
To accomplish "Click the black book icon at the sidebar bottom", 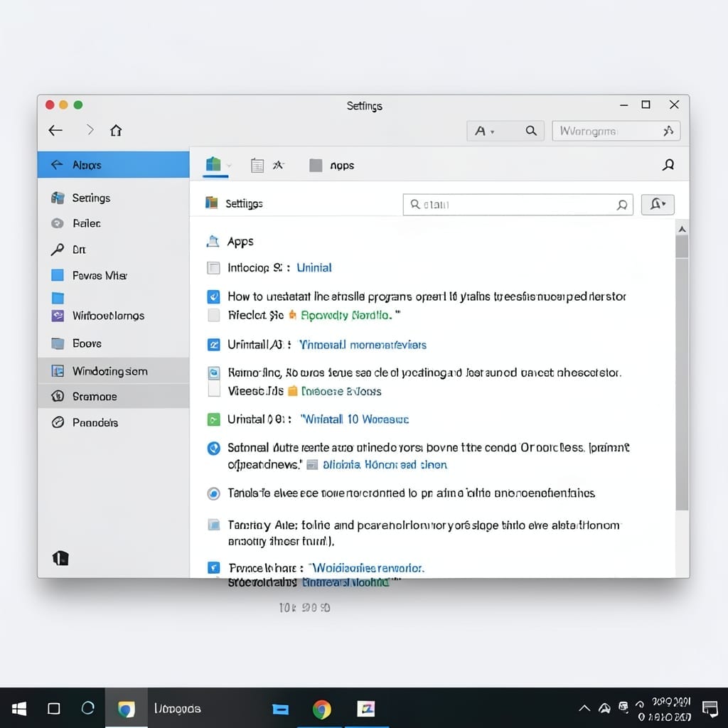I will 60,558.
